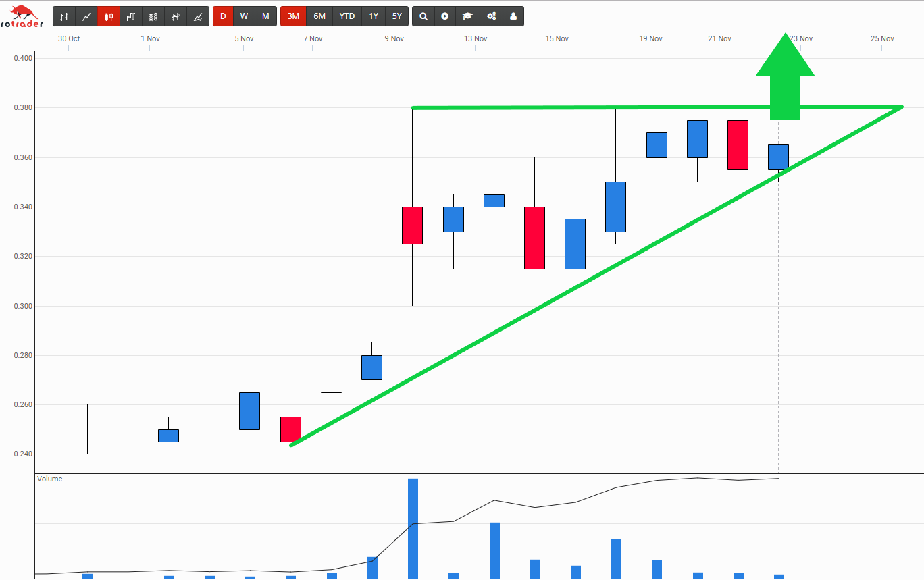
Task: Open the drawing/trend line chart icon
Action: tap(198, 16)
